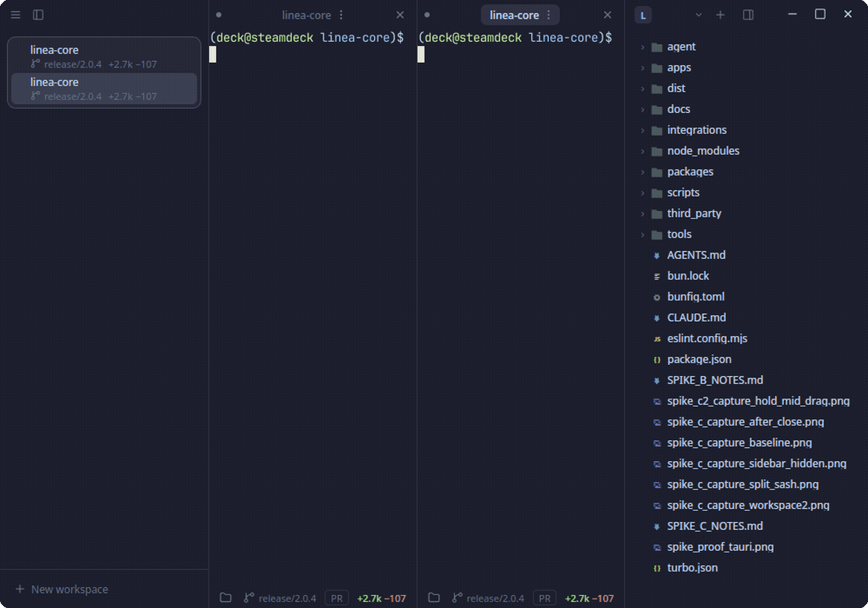Select the non-highlighted linea-core workspace entry

coord(104,56)
